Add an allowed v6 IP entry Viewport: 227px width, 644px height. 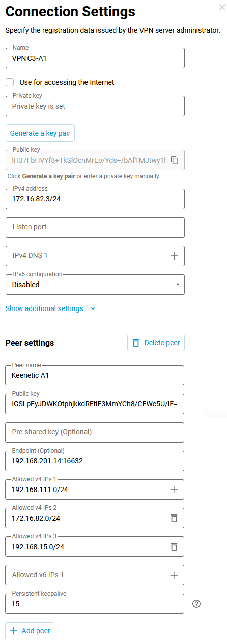[174, 575]
